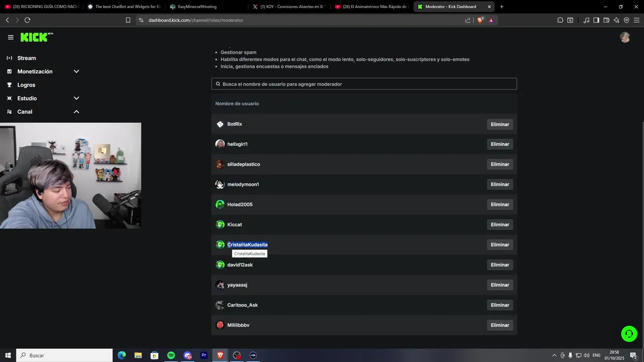This screenshot has height=362, width=644.
Task: Open the browser main menu icon
Action: 636,20
